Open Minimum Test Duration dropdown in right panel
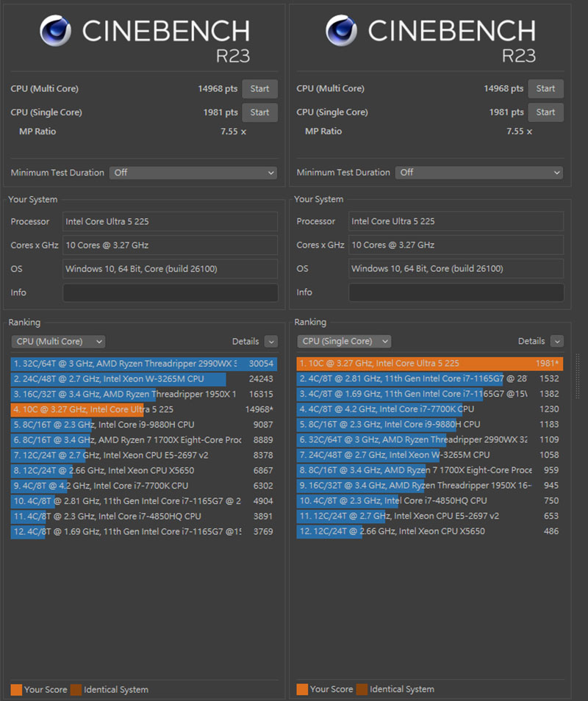588x701 pixels. [x=478, y=173]
